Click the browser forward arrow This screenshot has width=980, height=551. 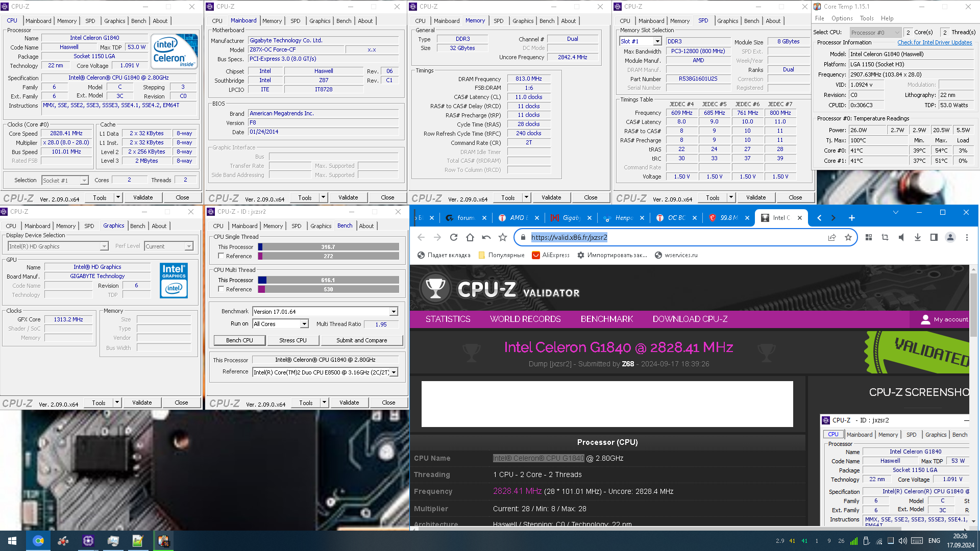[437, 237]
